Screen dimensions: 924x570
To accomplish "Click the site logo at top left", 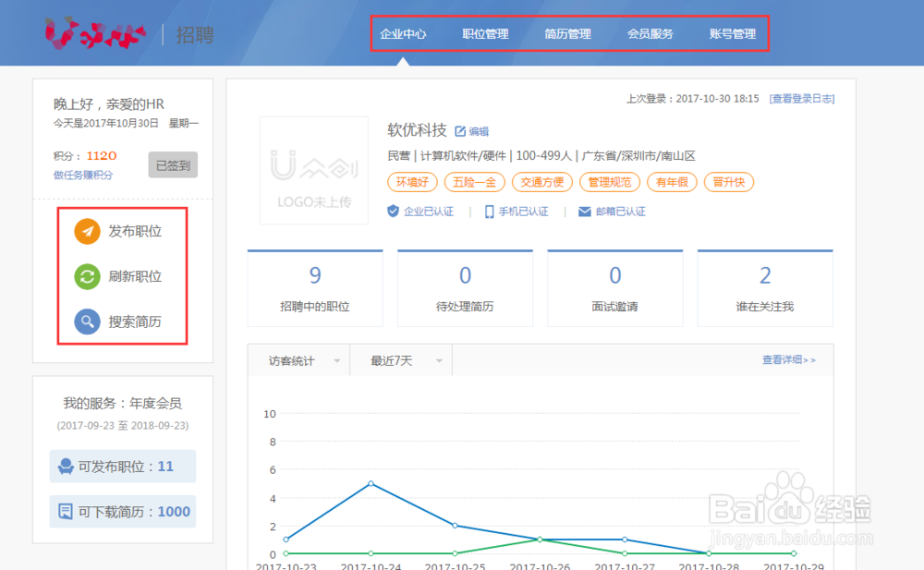I will click(x=95, y=33).
